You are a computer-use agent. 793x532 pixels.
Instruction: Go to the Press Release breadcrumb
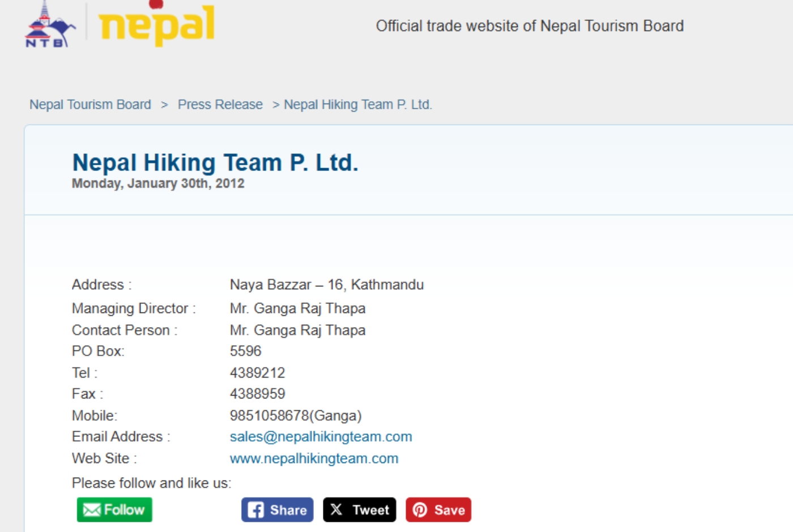tap(220, 105)
